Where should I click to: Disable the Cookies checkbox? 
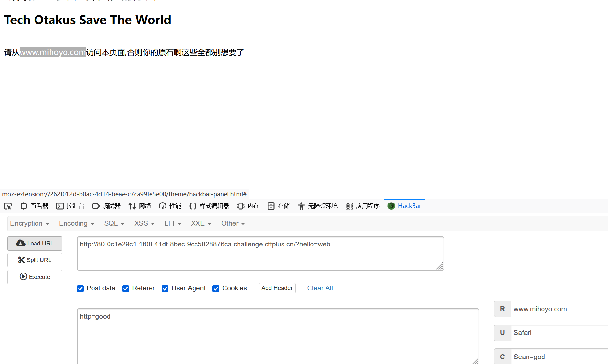[216, 288]
